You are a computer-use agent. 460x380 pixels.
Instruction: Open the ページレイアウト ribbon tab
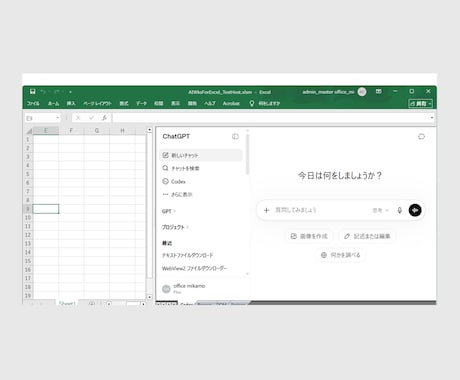tap(97, 103)
